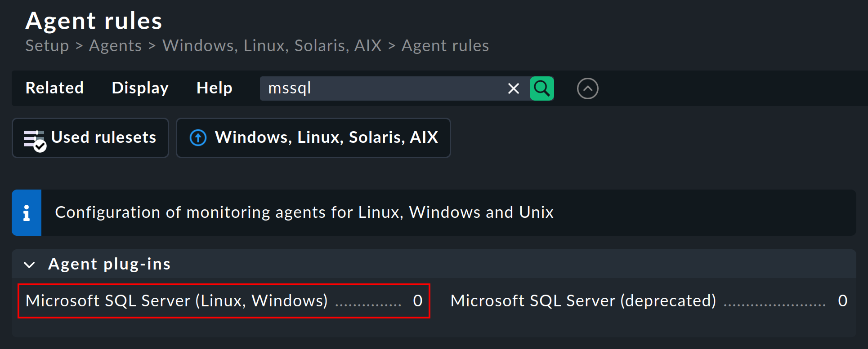Open Microsoft SQL Server (Linux, Windows) ruleset

pos(176,300)
